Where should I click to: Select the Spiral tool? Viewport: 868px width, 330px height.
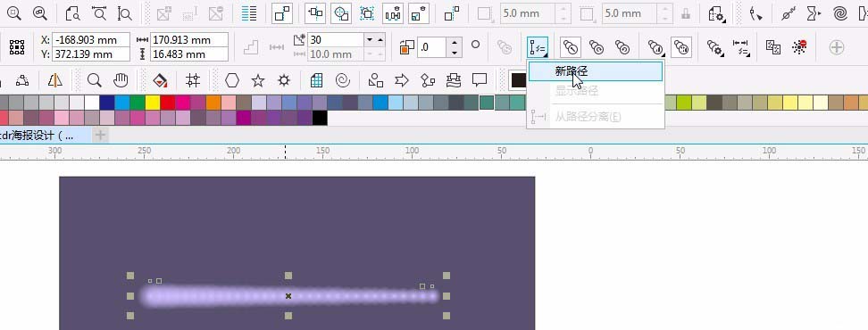343,81
